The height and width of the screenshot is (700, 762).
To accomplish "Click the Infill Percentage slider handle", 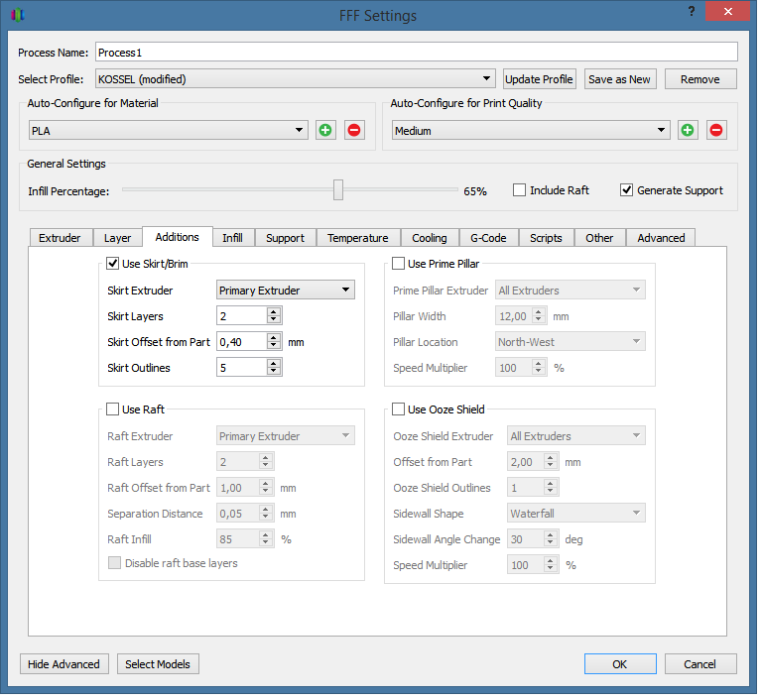I will 338,190.
